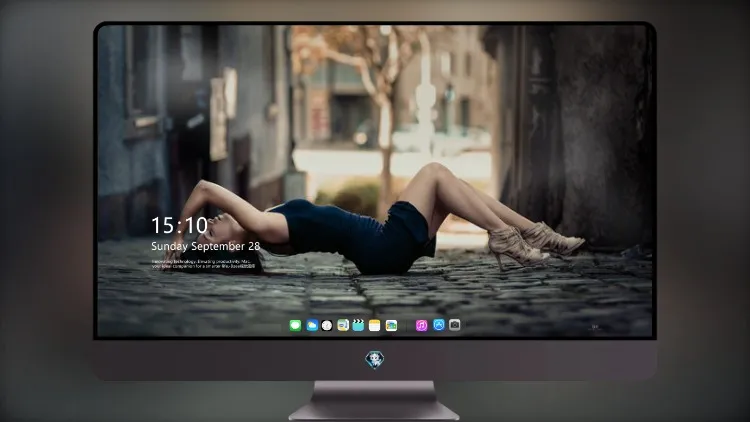Open the Maps dock icon
The image size is (750, 422).
click(x=343, y=325)
